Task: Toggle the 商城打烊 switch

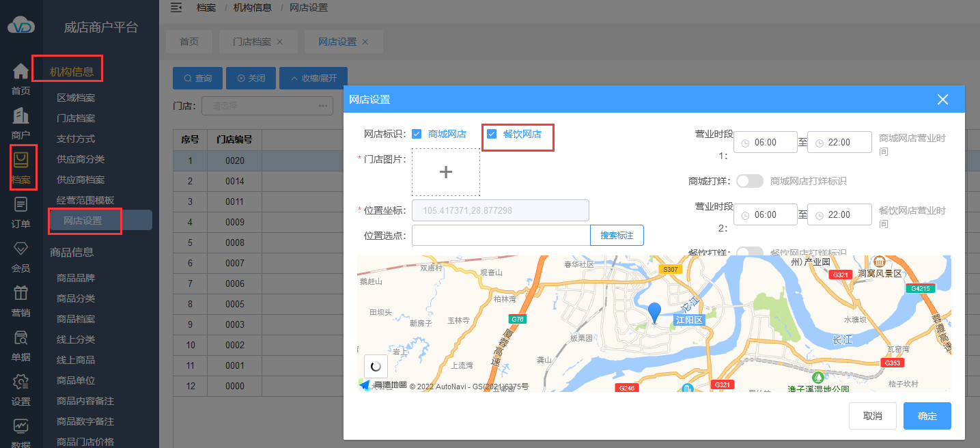Action: pos(749,181)
